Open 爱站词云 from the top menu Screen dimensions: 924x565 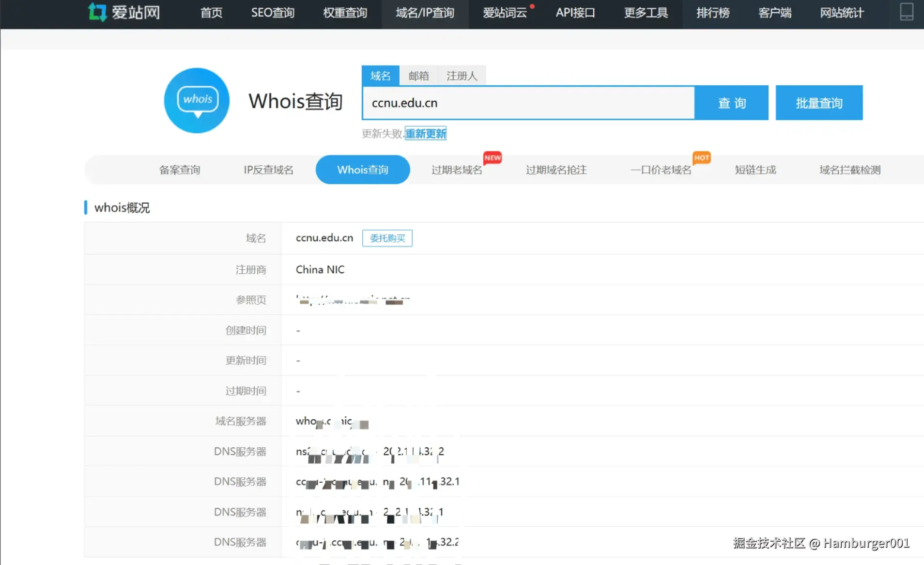505,13
